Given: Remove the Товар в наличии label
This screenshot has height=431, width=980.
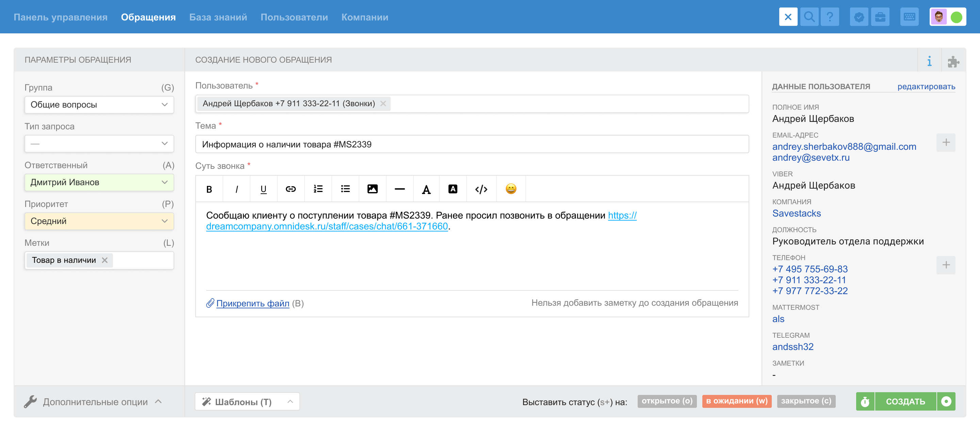Looking at the screenshot, I should 104,260.
